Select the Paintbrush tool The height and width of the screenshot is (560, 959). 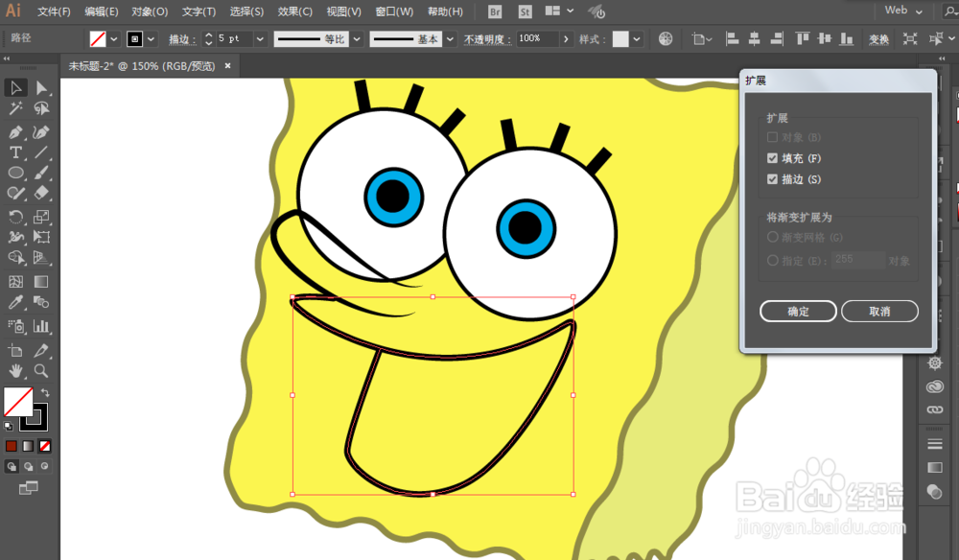click(x=41, y=173)
